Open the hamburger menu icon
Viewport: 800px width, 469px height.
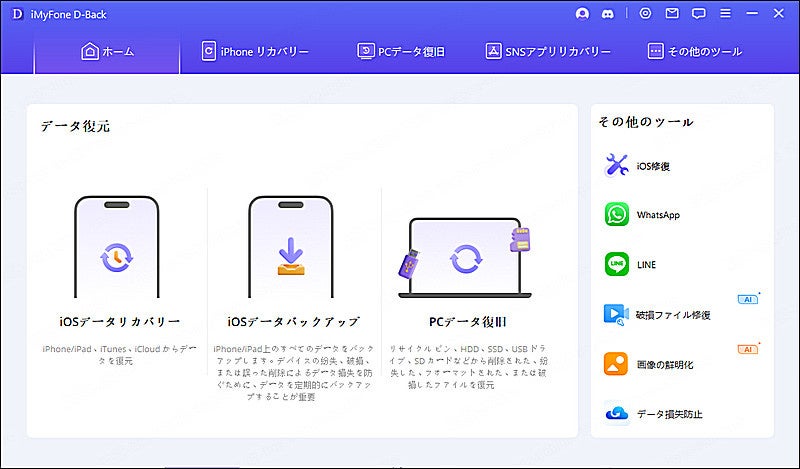pyautogui.click(x=725, y=14)
